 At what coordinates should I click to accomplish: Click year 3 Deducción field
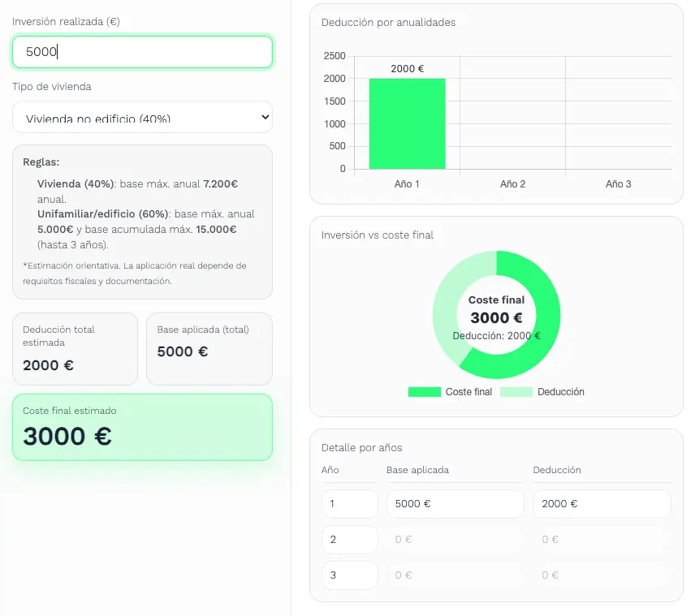click(x=602, y=575)
